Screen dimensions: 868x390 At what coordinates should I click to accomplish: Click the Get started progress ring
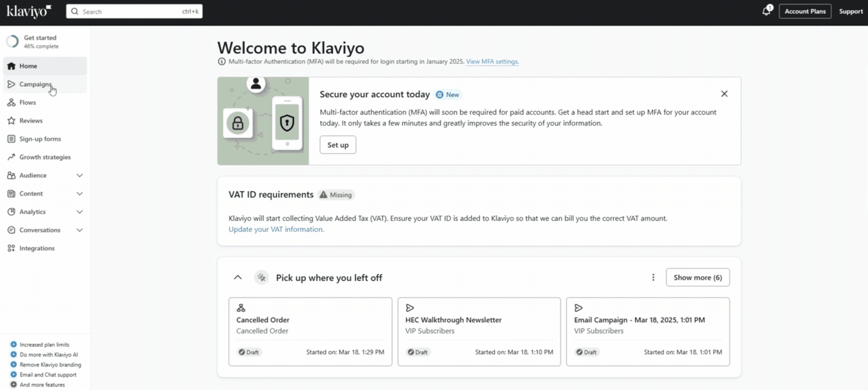point(12,41)
